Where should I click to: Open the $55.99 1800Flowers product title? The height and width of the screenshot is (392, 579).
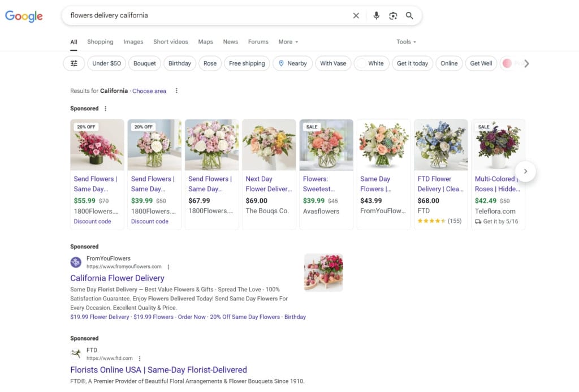(96, 184)
